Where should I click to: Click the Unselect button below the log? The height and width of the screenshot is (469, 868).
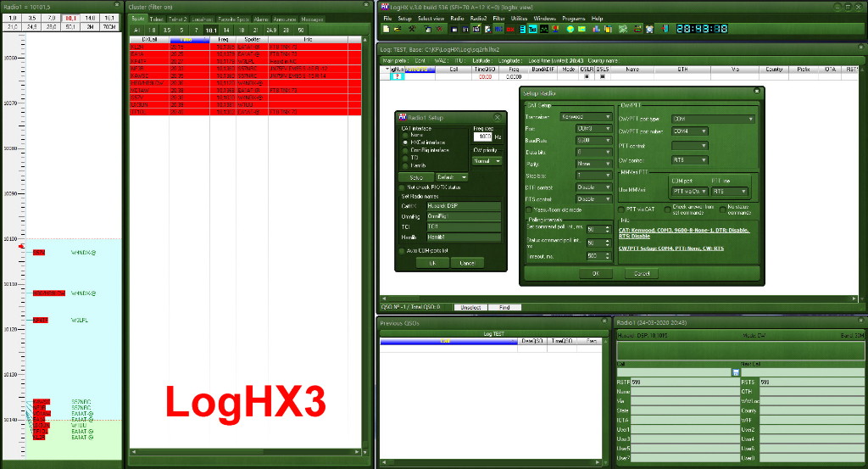click(x=469, y=307)
